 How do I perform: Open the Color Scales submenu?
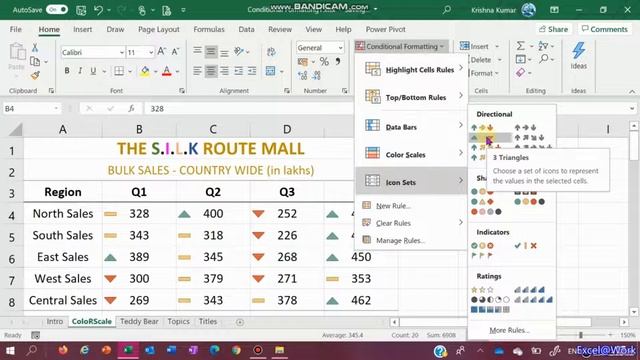pos(411,154)
